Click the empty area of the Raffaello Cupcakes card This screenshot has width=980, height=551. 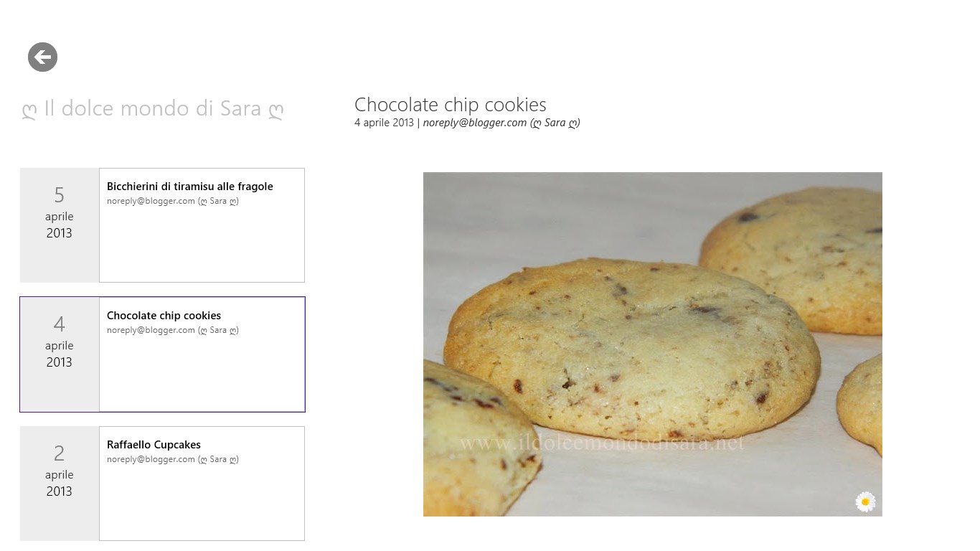[x=202, y=502]
